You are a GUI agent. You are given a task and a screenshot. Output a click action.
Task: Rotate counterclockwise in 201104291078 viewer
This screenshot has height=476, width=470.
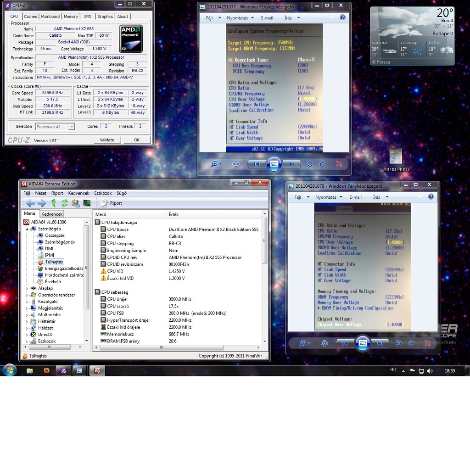[398, 343]
